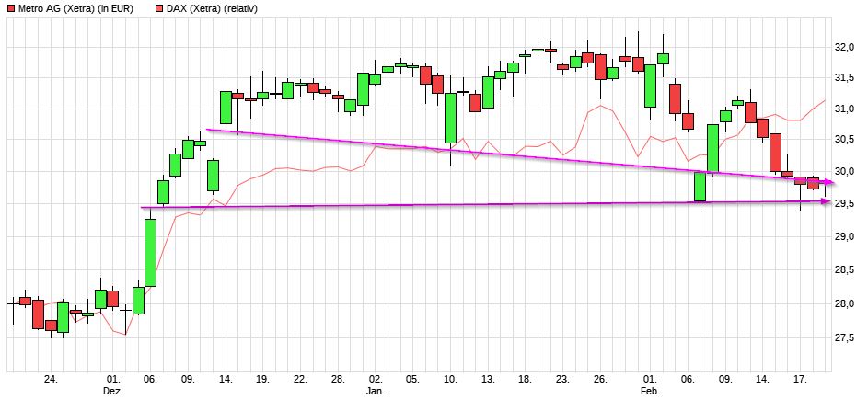Click the 30,0 price axis label
Image resolution: width=868 pixels, height=400 pixels.
coord(846,172)
